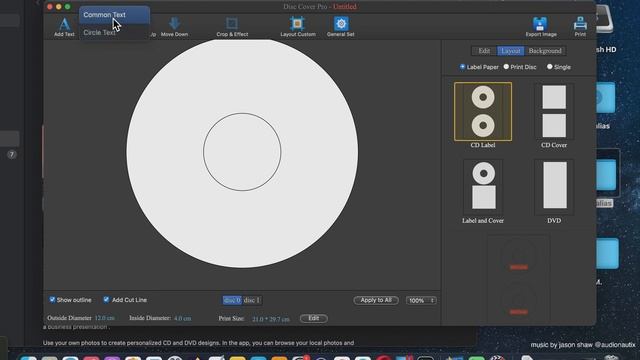This screenshot has width=640, height=360.
Task: Switch to the Edit tab
Action: 484,51
